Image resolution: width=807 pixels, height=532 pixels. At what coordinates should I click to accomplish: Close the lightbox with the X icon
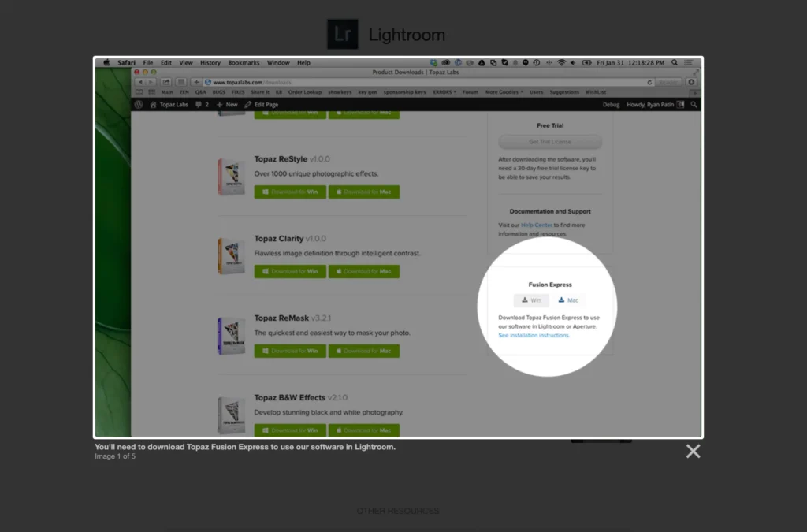pyautogui.click(x=693, y=452)
